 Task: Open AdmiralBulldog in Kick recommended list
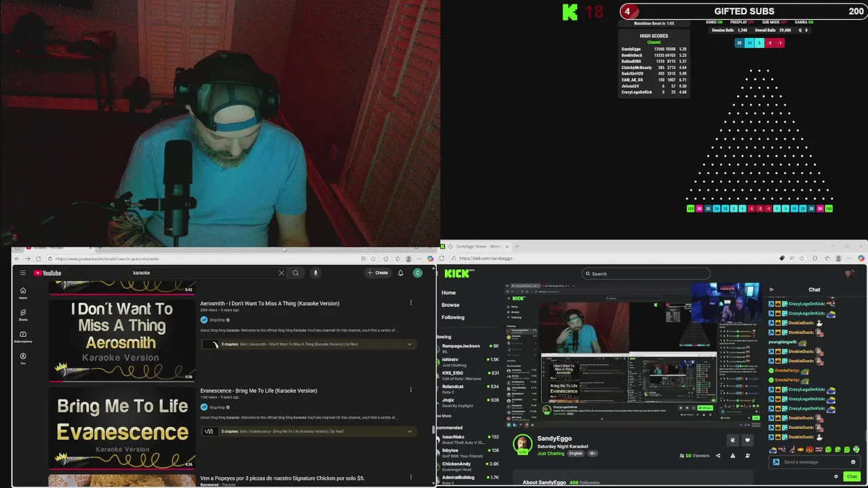[x=470, y=479]
